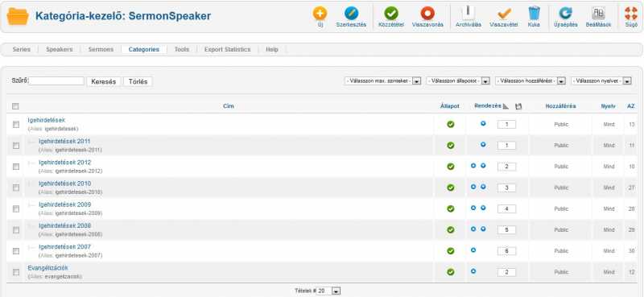Toggle published status of Igehirdetések
Viewport: 644px width, 297px height.
451,124
